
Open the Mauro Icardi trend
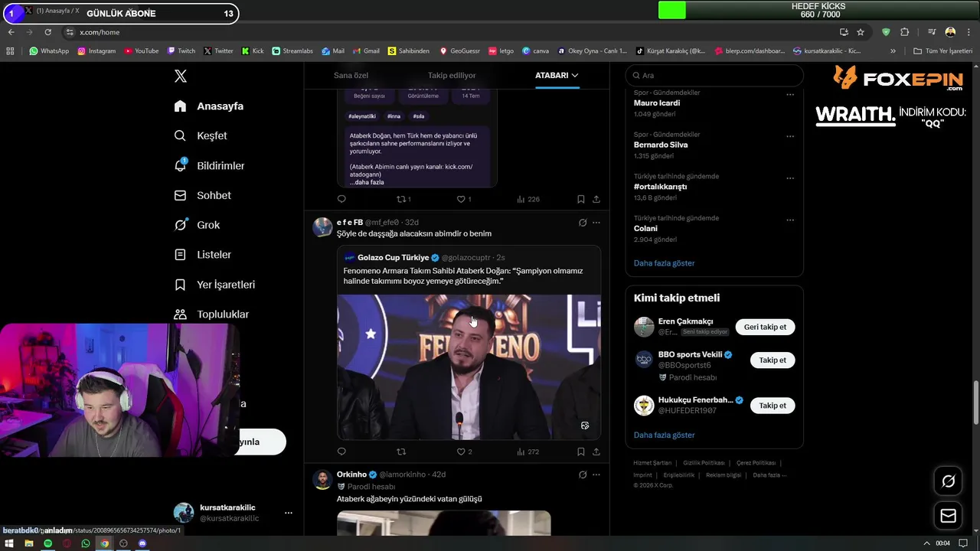click(656, 103)
